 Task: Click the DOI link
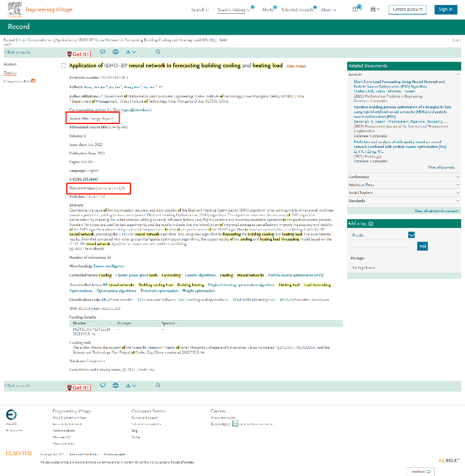tap(99, 308)
